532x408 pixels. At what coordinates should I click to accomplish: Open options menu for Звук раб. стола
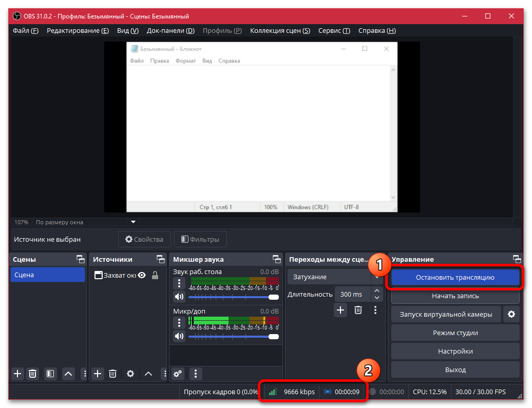click(x=179, y=283)
